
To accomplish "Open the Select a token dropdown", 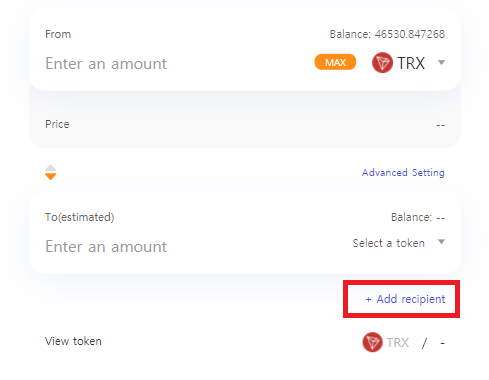I will 399,243.
